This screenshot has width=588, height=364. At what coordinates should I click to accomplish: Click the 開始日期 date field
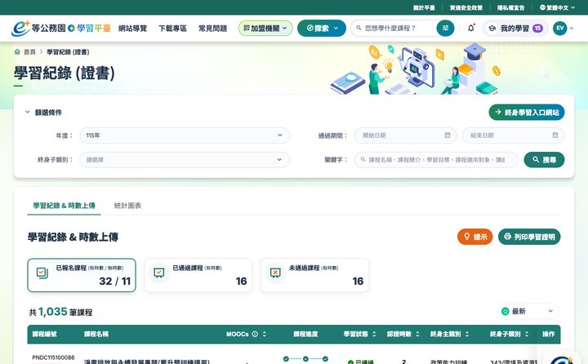pyautogui.click(x=405, y=135)
